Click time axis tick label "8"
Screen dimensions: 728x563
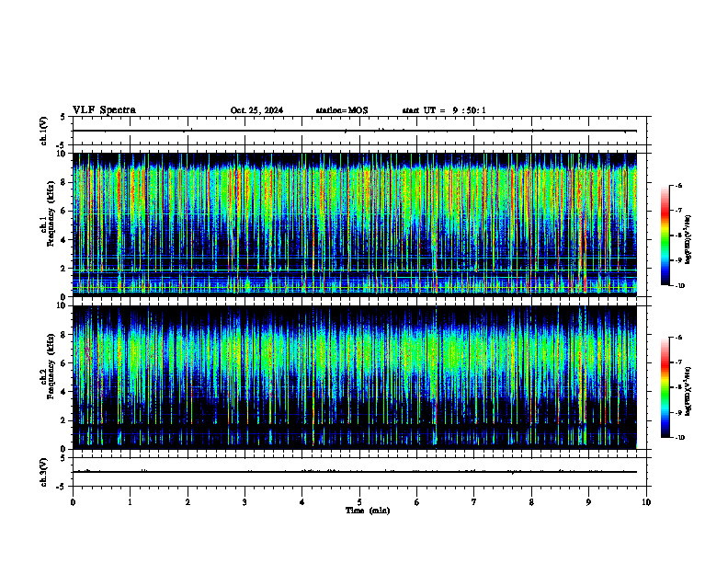pyautogui.click(x=531, y=502)
